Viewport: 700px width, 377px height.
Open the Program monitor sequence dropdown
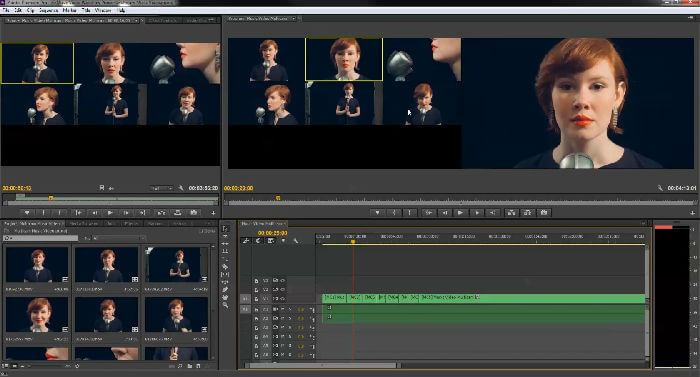[x=293, y=19]
